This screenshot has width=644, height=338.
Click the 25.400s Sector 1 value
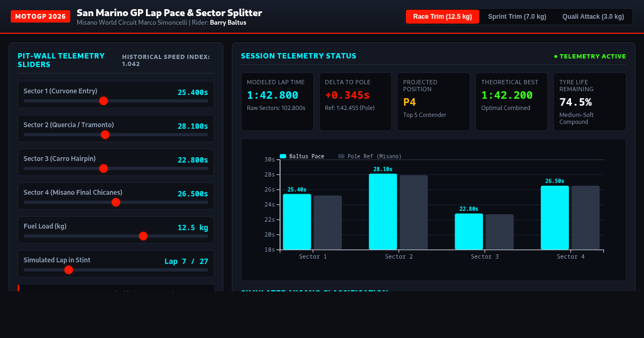193,92
